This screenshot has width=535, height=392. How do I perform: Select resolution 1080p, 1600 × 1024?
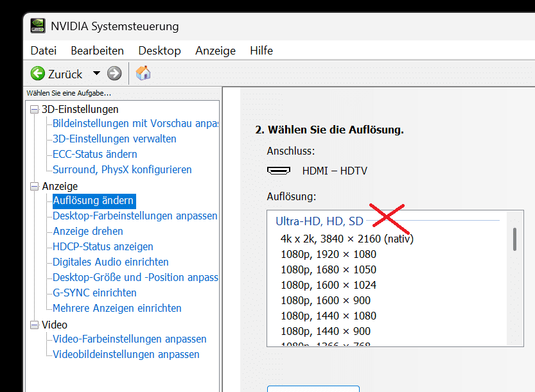coord(328,285)
